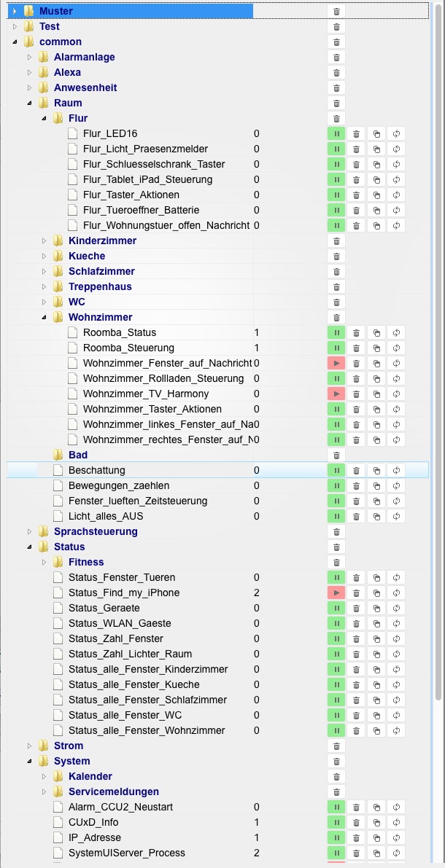The height and width of the screenshot is (868, 445).
Task: Pause the Roomba_Status script
Action: click(336, 332)
